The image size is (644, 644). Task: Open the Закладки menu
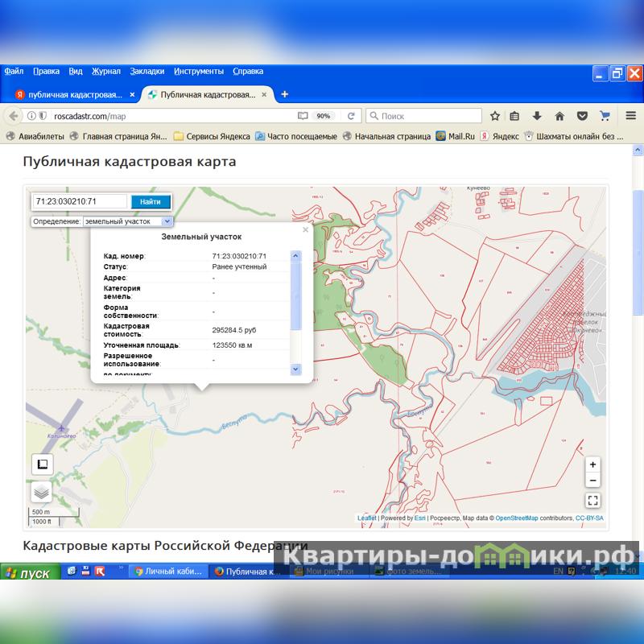pos(147,71)
